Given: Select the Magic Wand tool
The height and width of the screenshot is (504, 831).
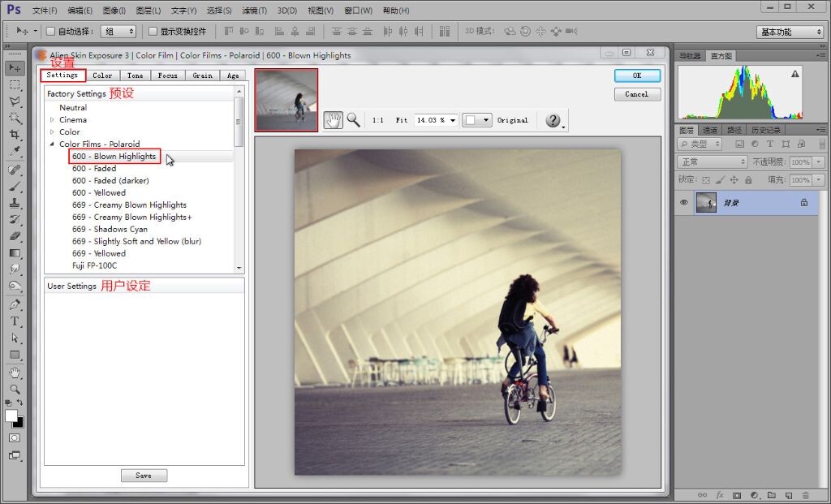Looking at the screenshot, I should coord(15,118).
